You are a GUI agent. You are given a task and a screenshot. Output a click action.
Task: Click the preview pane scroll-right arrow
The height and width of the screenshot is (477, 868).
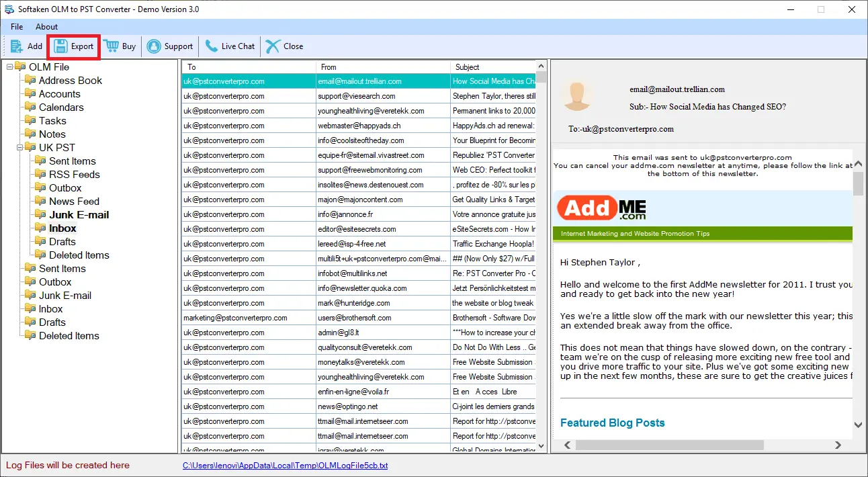838,445
